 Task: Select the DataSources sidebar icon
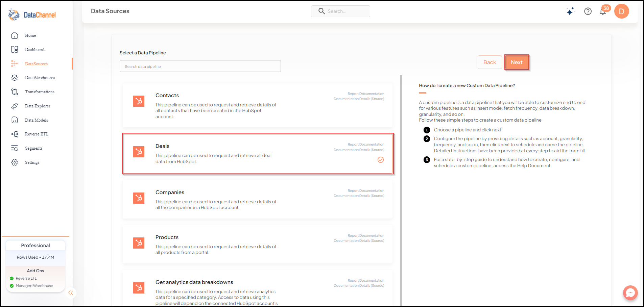(15, 63)
